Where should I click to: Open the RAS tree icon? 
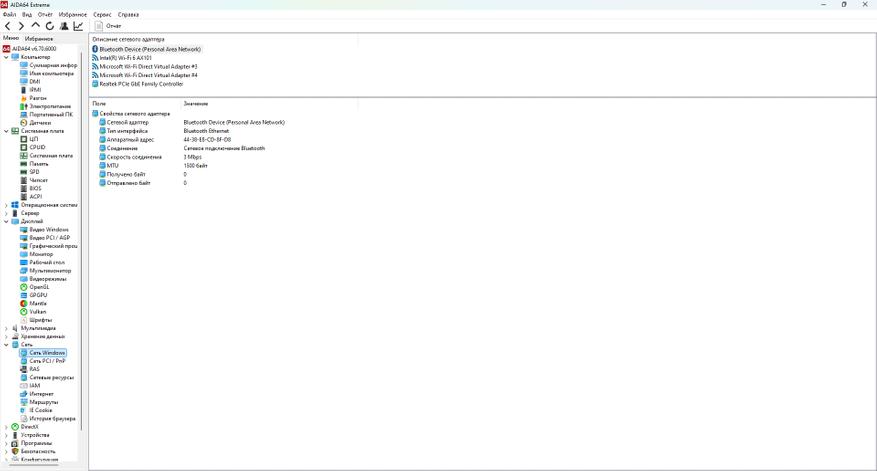pyautogui.click(x=23, y=369)
